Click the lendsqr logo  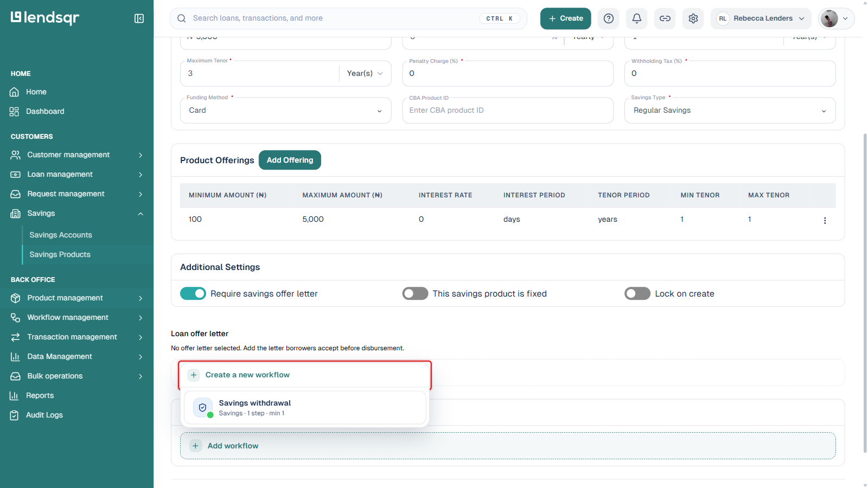click(x=45, y=18)
